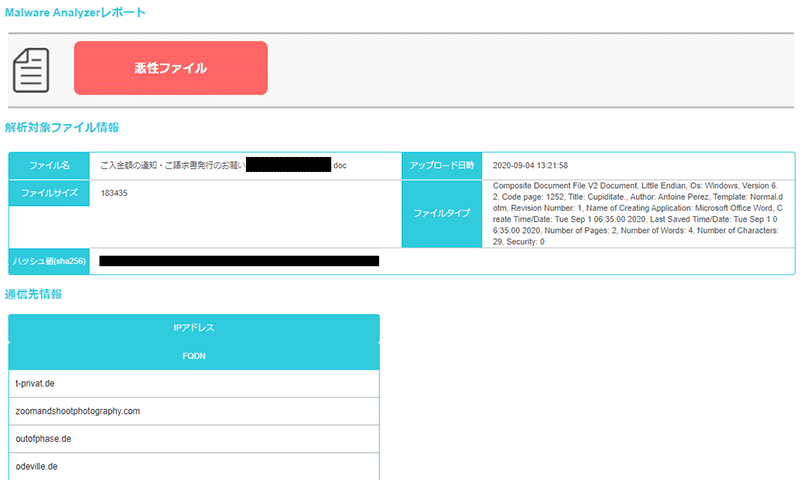Click the ファイルタイプ header cell

click(x=442, y=213)
